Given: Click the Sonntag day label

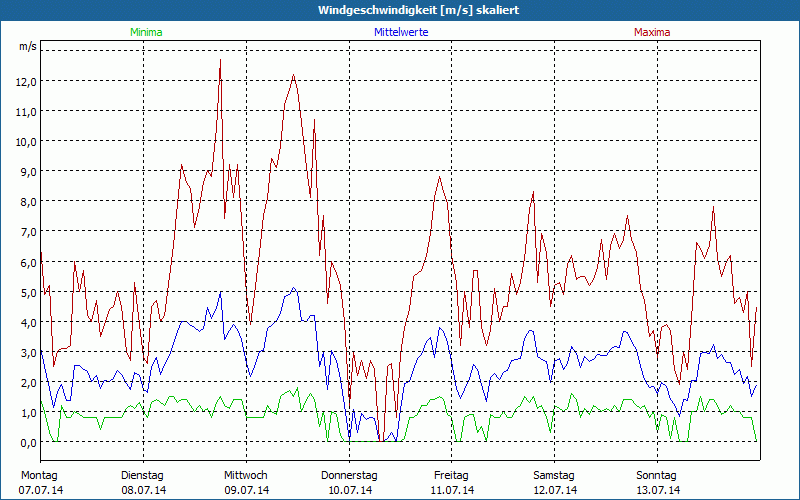Looking at the screenshot, I should 657,475.
